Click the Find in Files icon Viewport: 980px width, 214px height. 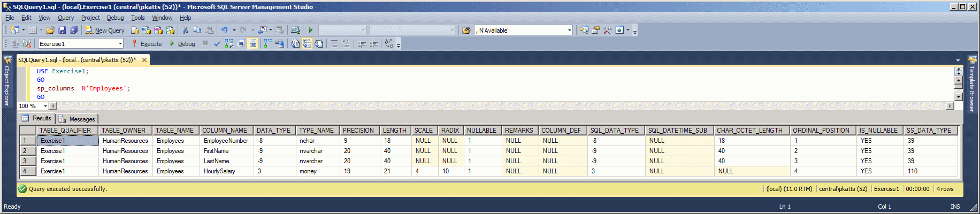pos(466,30)
